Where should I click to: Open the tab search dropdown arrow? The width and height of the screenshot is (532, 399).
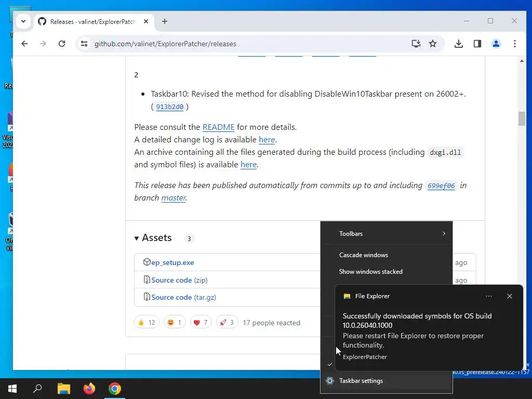coord(23,21)
